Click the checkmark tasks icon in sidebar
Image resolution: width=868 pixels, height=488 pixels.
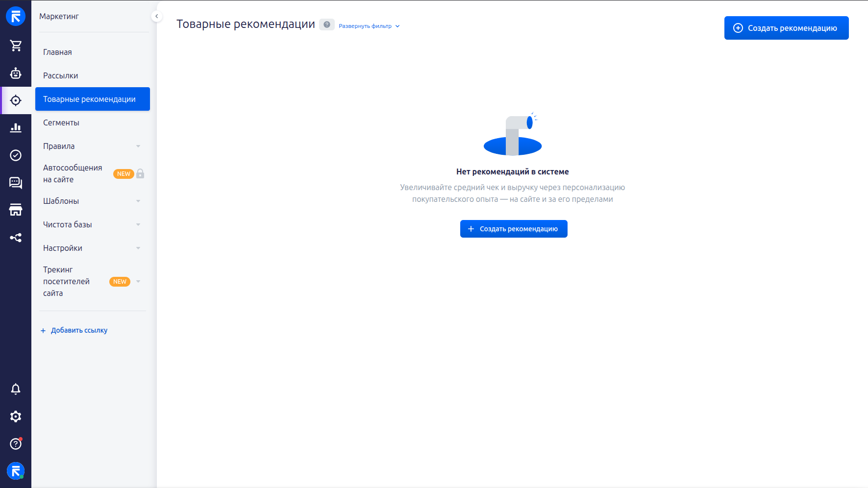click(16, 155)
